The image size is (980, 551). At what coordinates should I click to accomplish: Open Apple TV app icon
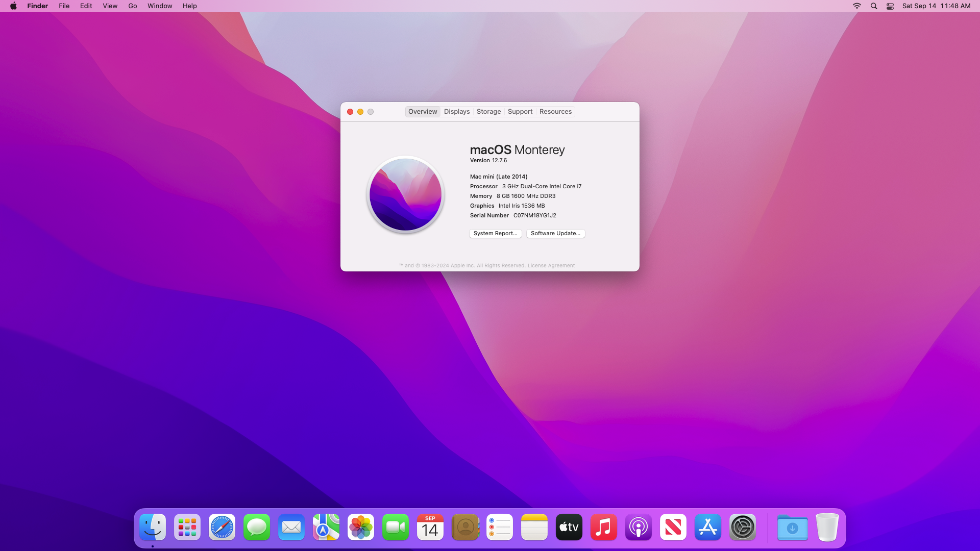[x=569, y=527]
